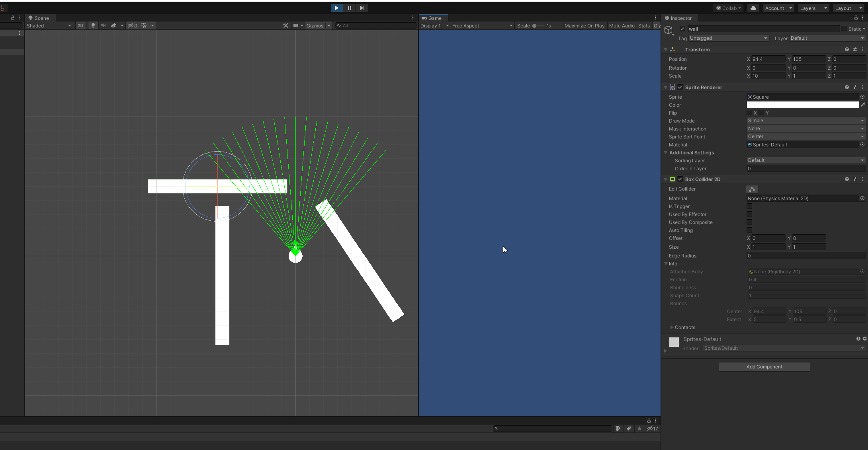Viewport: 868px width, 450px height.
Task: Switch to the Game tab
Action: click(x=433, y=18)
